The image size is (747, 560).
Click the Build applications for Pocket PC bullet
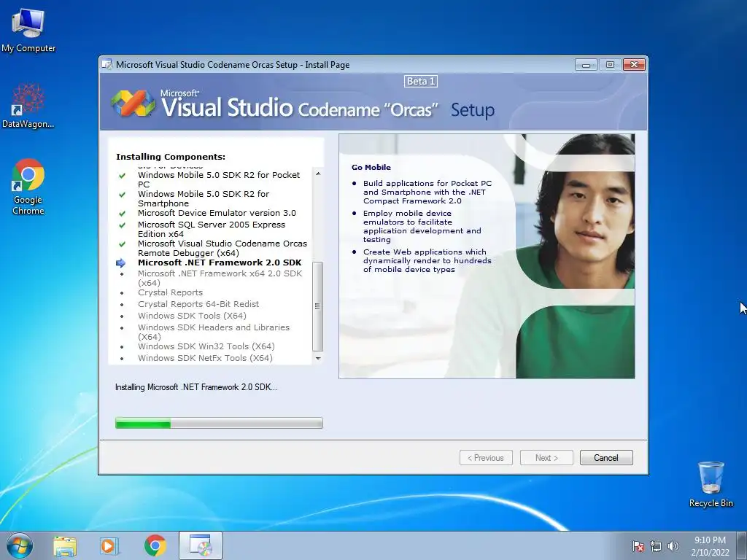(427, 192)
